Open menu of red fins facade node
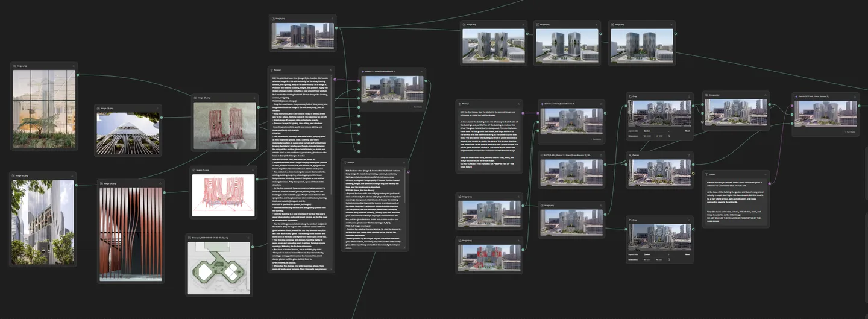The width and height of the screenshot is (868, 319). pyautogui.click(x=160, y=183)
